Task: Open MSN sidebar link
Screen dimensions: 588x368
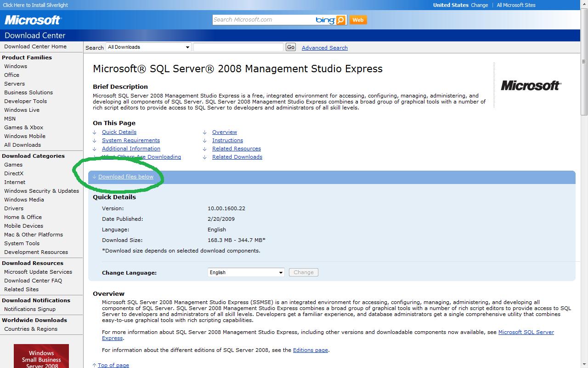Action: point(10,119)
